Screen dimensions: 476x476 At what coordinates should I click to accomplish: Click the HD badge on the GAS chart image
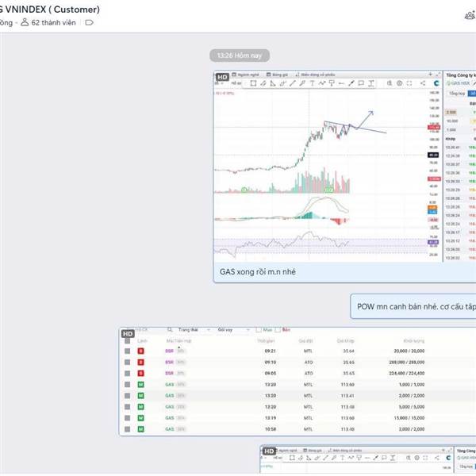coord(222,77)
